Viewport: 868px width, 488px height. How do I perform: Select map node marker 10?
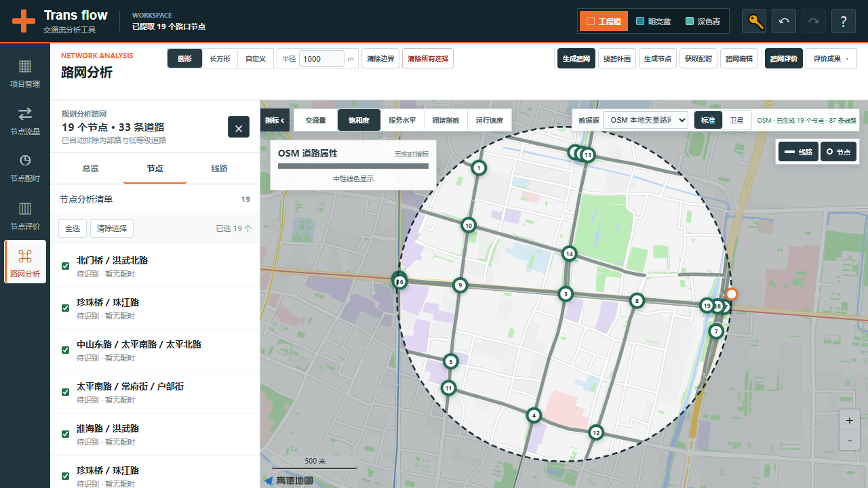[468, 225]
